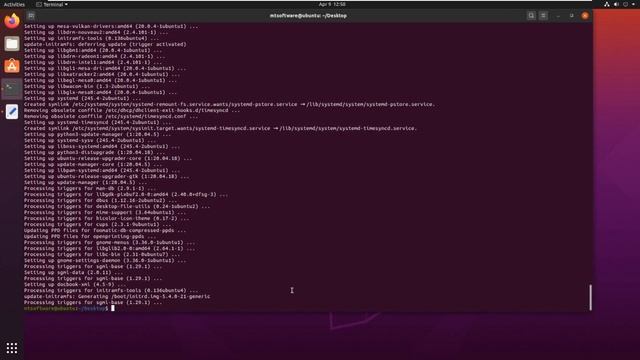
Task: Click the terminal scrollbar handle
Action: click(590, 297)
